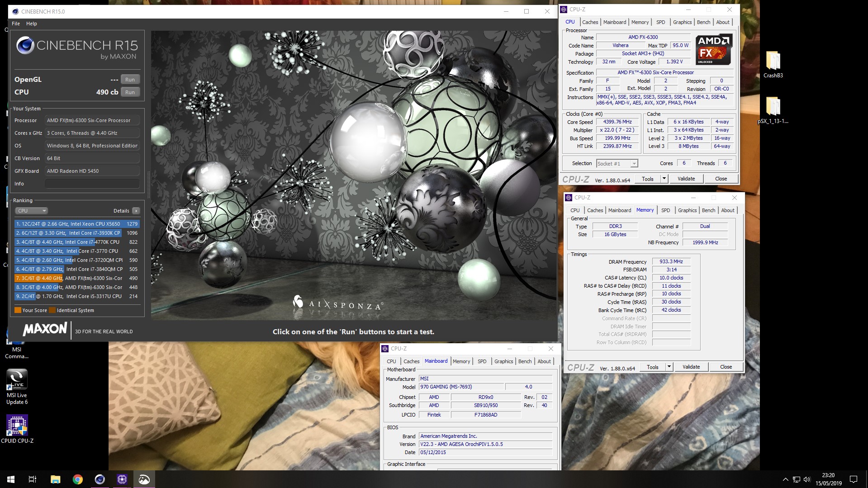Switch to Caches tab in Mainboard CPU-Z window
This screenshot has width=868, height=488.
point(411,361)
